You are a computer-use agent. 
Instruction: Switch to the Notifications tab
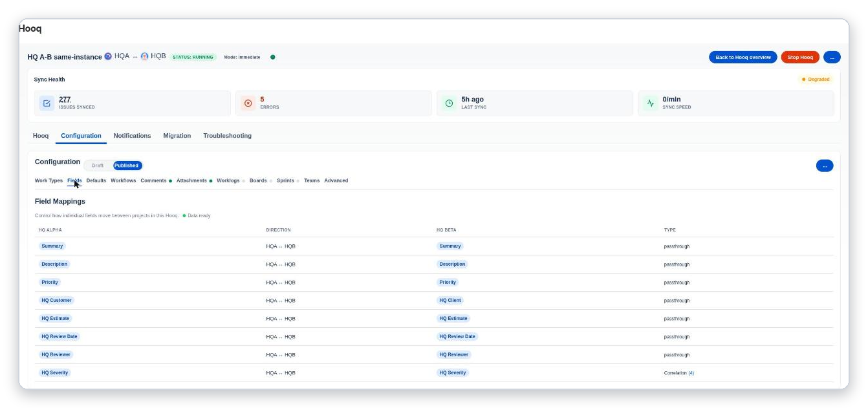[x=132, y=136]
